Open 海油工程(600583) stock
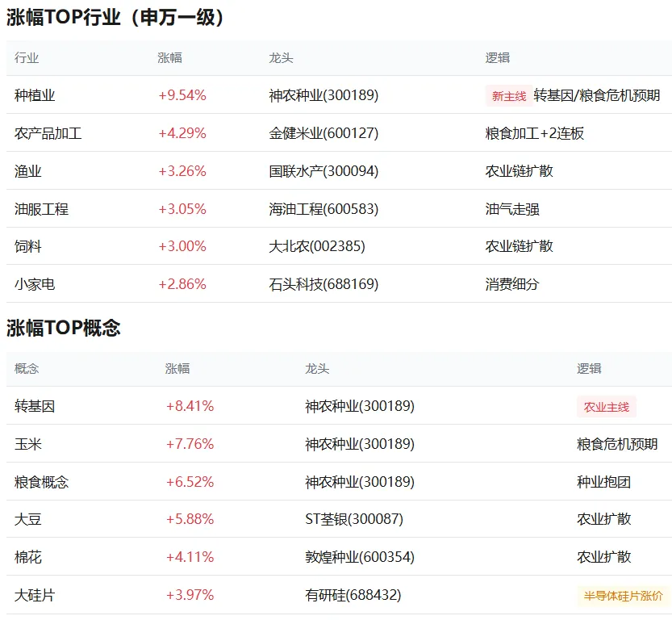The height and width of the screenshot is (620, 672). [323, 209]
